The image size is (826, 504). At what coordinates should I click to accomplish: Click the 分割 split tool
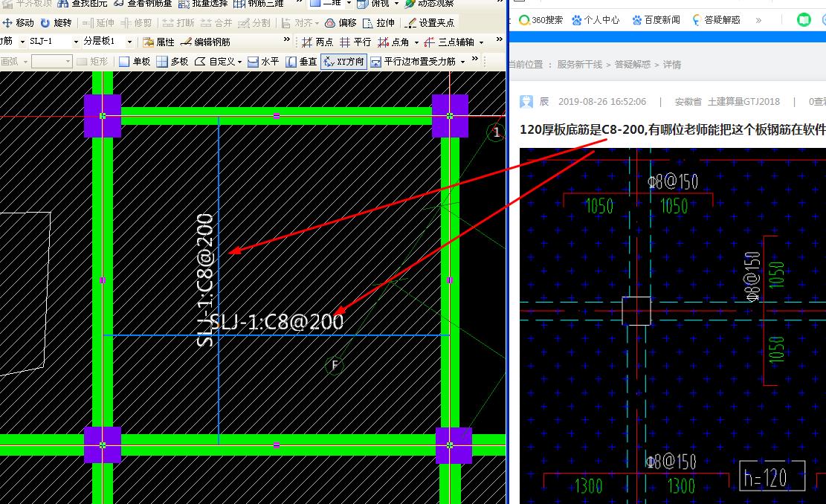[x=254, y=22]
